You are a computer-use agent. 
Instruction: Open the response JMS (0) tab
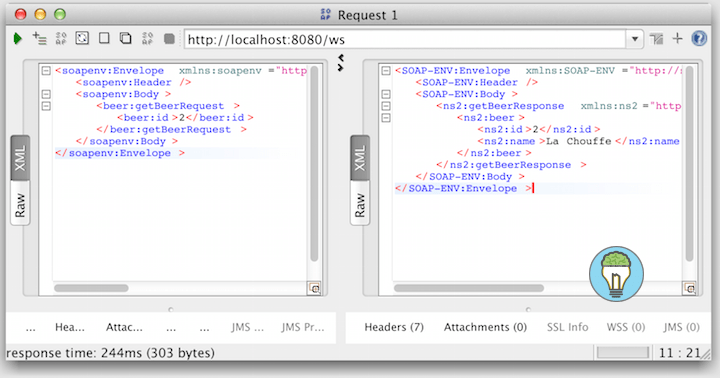[681, 327]
